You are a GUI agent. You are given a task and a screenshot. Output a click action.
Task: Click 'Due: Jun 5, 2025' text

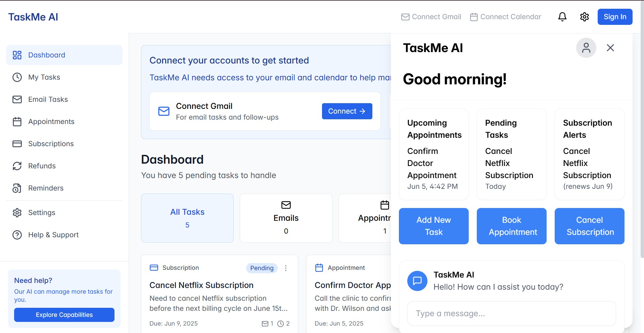[x=339, y=324]
